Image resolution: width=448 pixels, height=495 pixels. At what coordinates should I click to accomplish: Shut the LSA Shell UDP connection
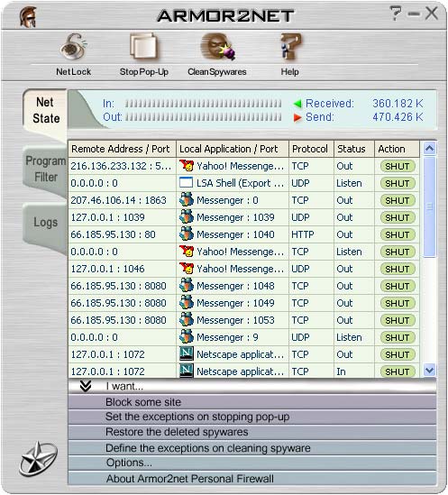tap(398, 183)
